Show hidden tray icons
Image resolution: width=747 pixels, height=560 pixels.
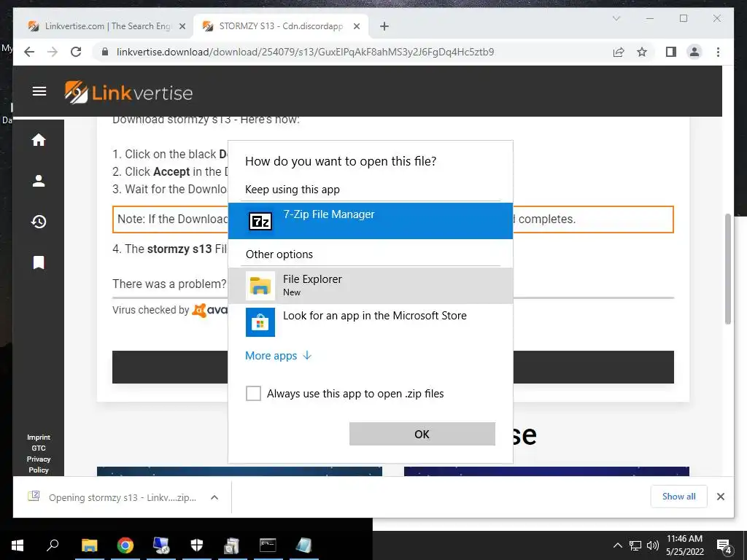point(617,545)
